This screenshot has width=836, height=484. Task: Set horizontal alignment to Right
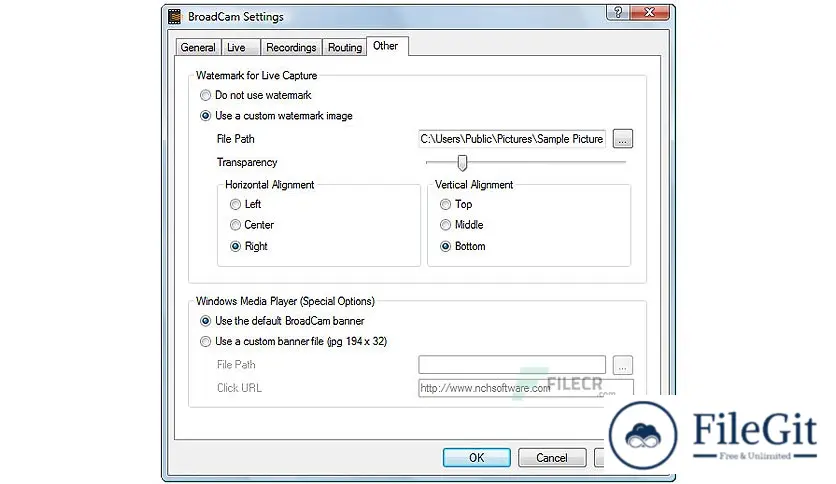coord(248,246)
